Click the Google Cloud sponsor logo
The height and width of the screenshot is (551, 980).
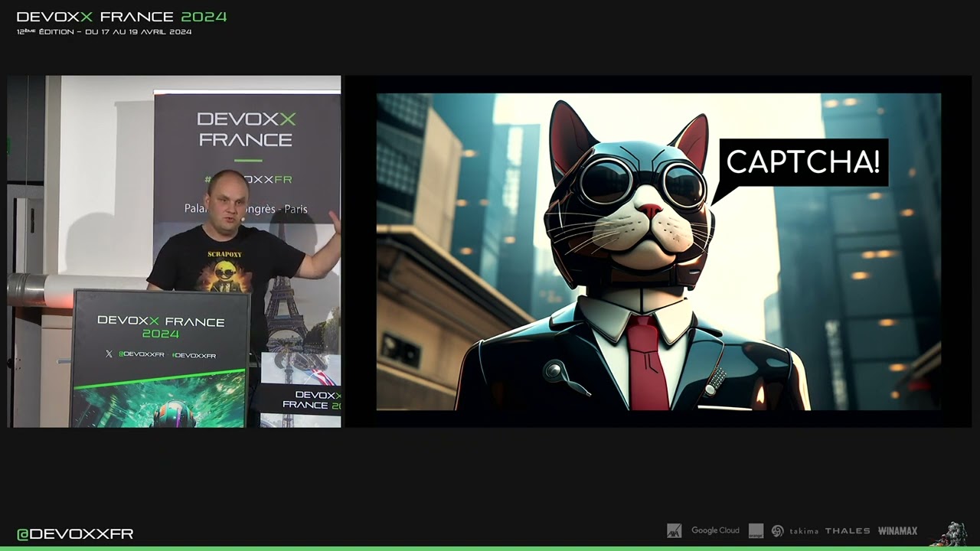[x=715, y=530]
